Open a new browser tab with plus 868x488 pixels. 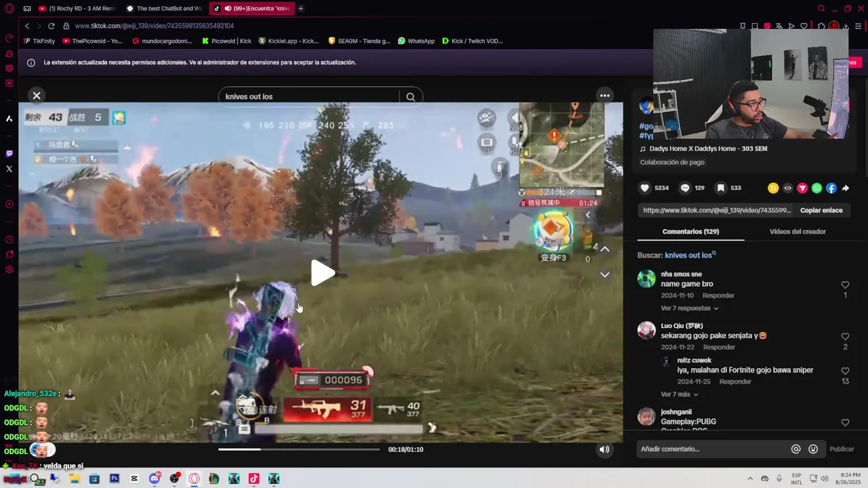click(x=300, y=8)
